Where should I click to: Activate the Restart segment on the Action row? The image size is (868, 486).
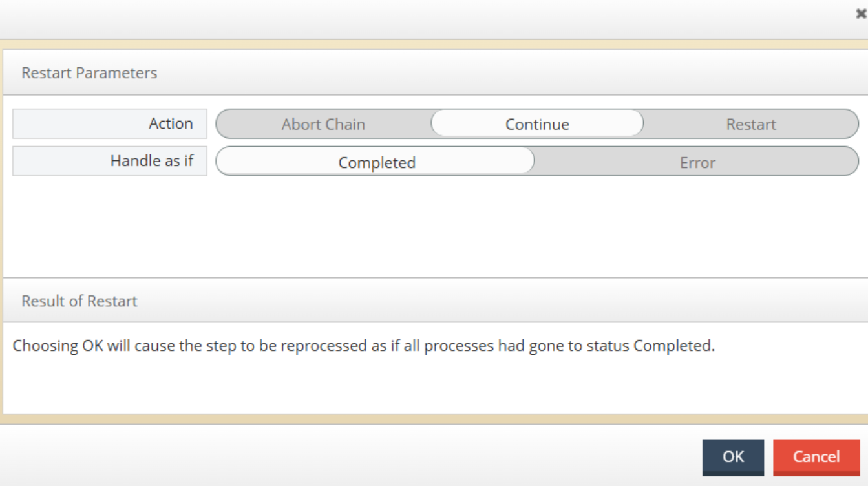[751, 124]
